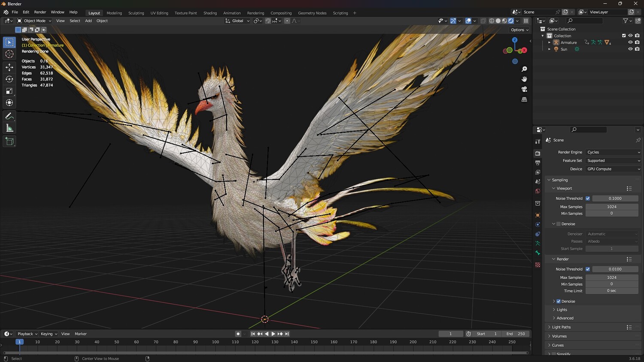644x362 pixels.
Task: Click the Render Time Limit slider
Action: tap(612, 291)
